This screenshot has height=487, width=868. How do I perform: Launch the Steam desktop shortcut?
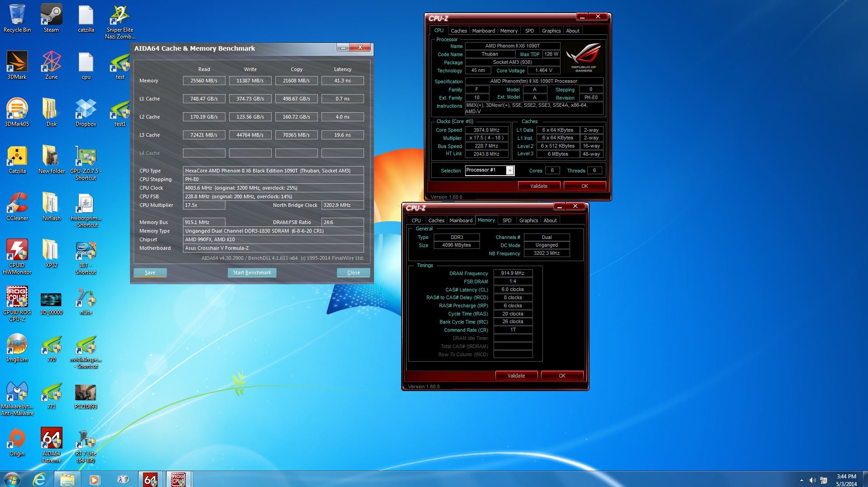51,18
